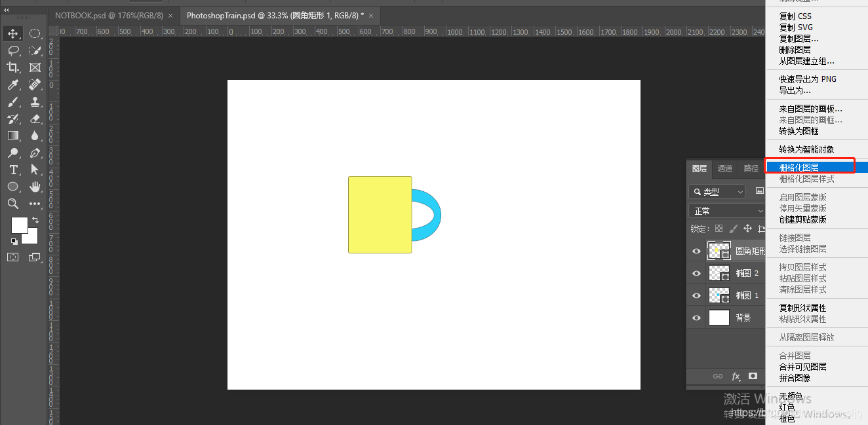
Task: Open the 类型 layer filter dropdown
Action: tap(717, 191)
